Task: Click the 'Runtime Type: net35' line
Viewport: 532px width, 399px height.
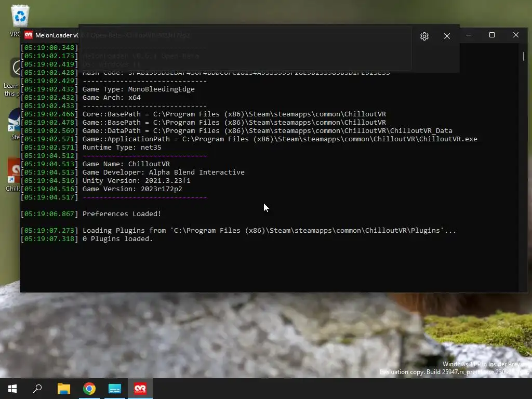Action: coord(122,148)
